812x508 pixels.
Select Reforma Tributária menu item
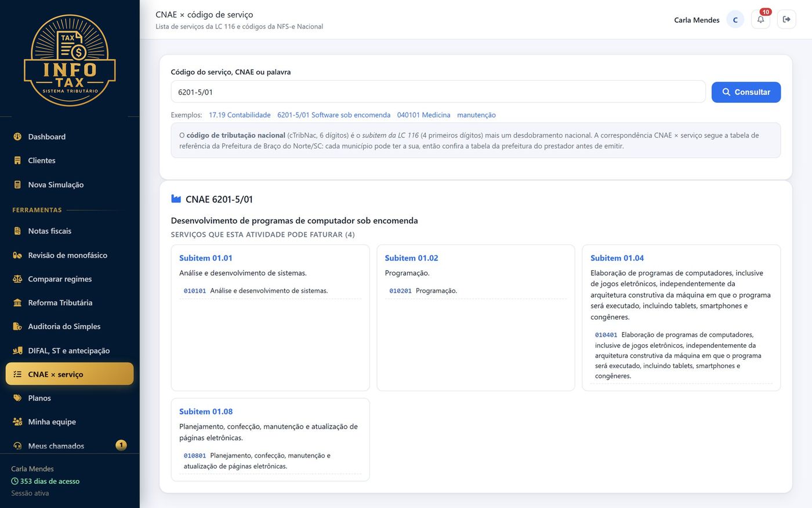pos(70,303)
